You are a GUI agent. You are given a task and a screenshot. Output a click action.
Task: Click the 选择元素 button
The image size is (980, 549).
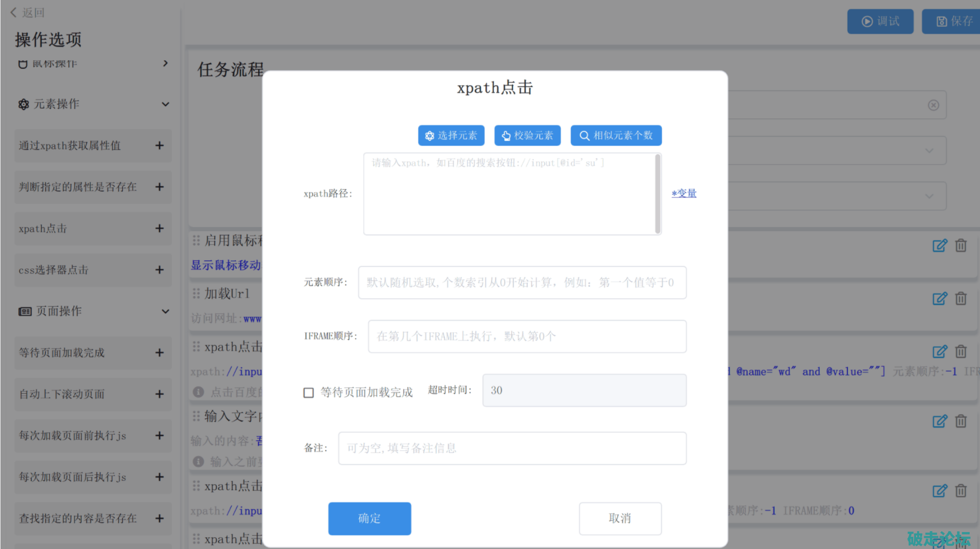[451, 135]
